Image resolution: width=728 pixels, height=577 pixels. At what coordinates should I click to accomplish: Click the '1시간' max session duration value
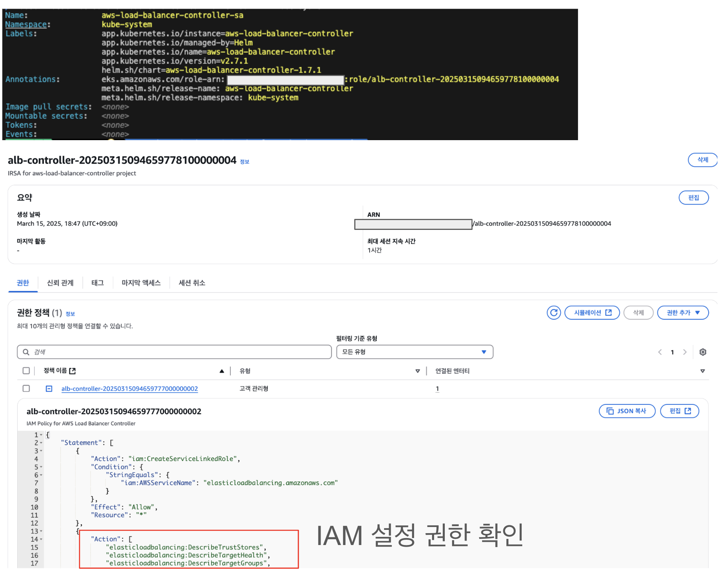click(x=375, y=250)
